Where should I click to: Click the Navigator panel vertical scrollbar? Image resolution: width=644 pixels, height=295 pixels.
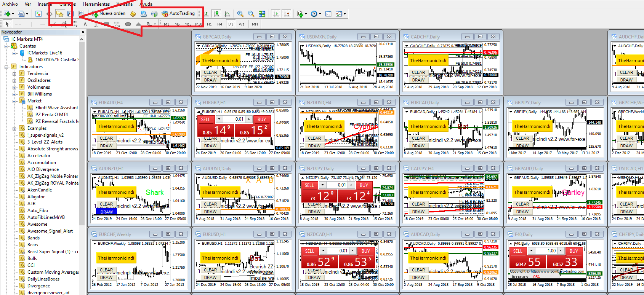(82, 133)
